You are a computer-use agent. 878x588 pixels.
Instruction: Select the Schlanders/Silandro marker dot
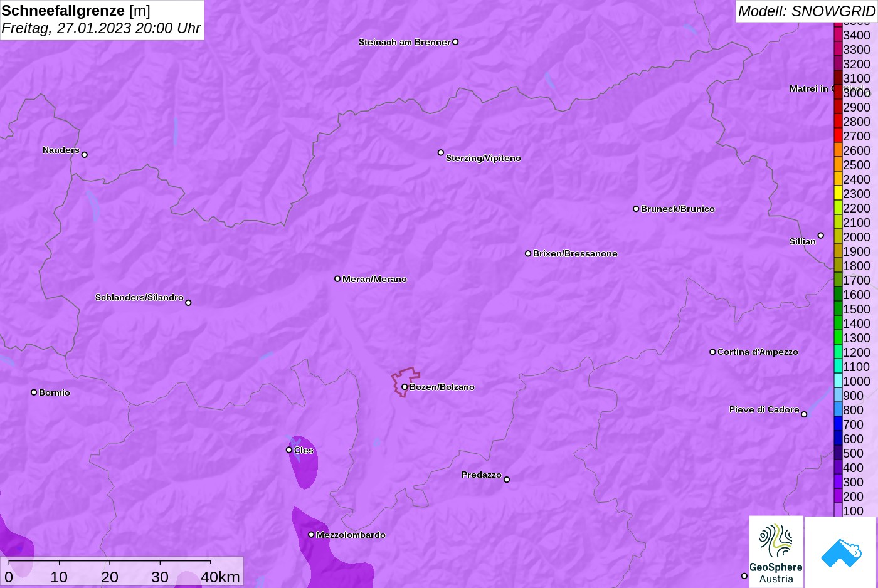(188, 302)
